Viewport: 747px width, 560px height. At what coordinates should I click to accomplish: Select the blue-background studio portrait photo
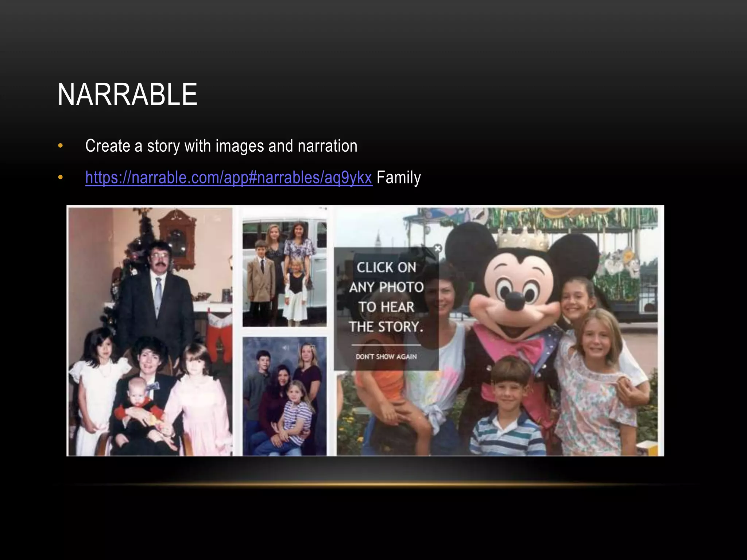[x=285, y=396]
